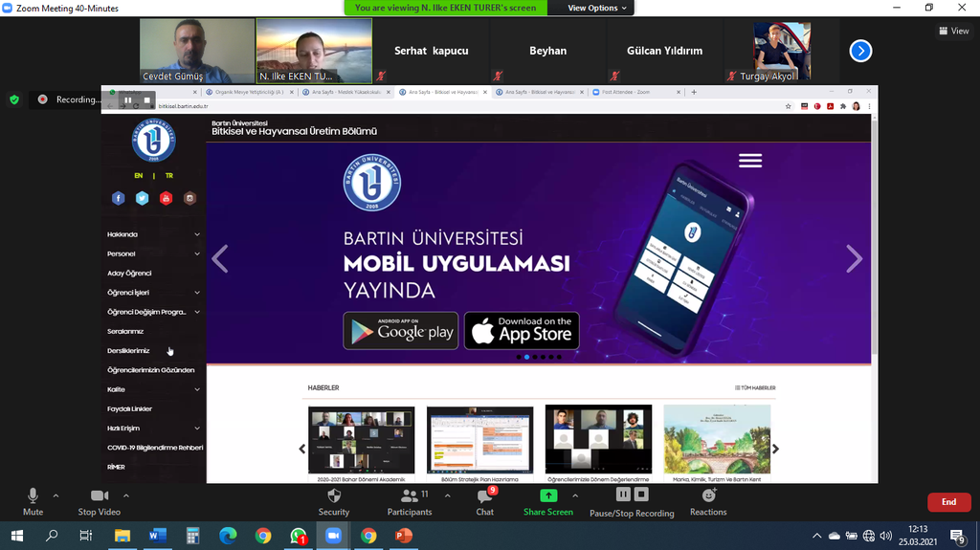Mute the microphone in Zoom
The image size is (980, 550).
click(x=33, y=502)
